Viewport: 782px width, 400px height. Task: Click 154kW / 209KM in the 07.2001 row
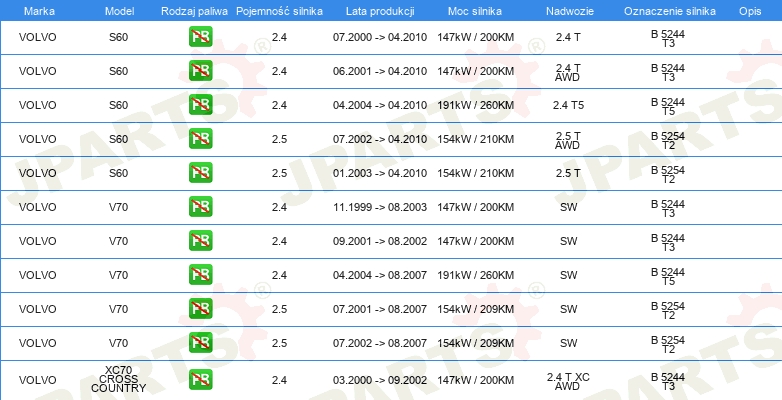point(476,309)
